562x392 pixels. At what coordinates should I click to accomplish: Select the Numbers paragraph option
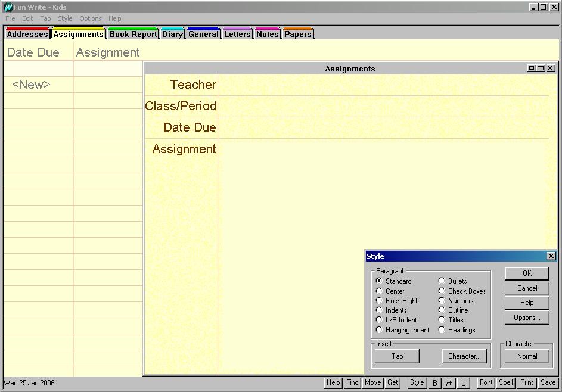point(442,300)
